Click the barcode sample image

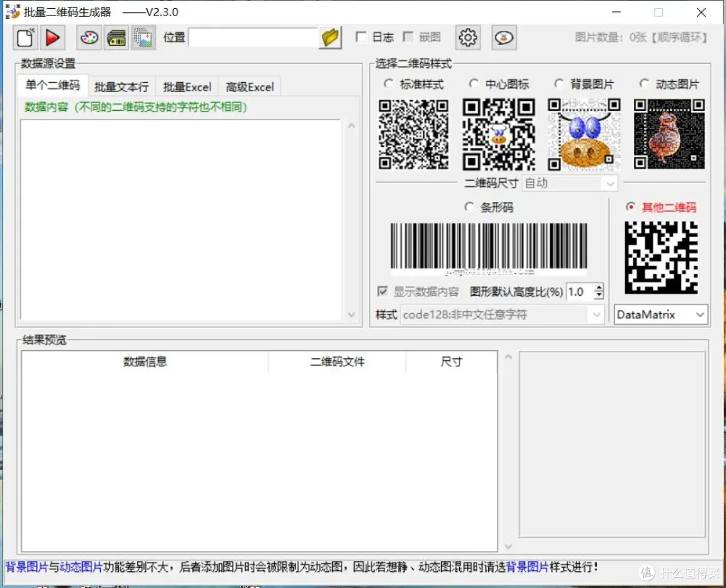[489, 248]
